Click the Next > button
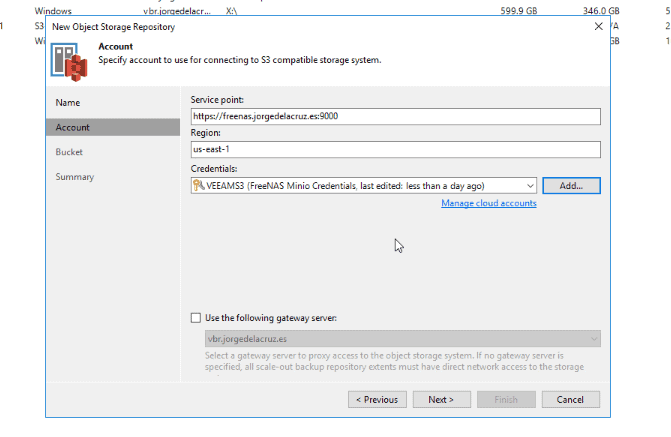This screenshot has width=671, height=437. pos(441,399)
